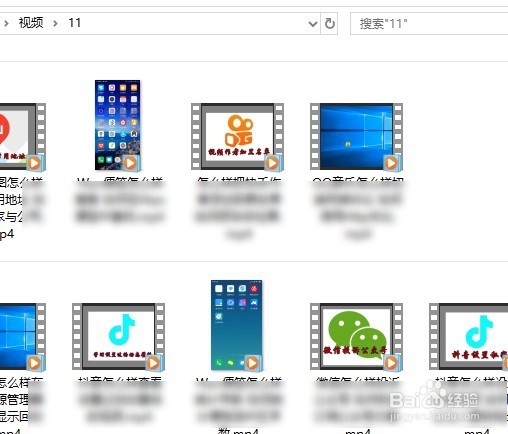
Task: Click play badge on first-row phone video
Action: [x=130, y=163]
